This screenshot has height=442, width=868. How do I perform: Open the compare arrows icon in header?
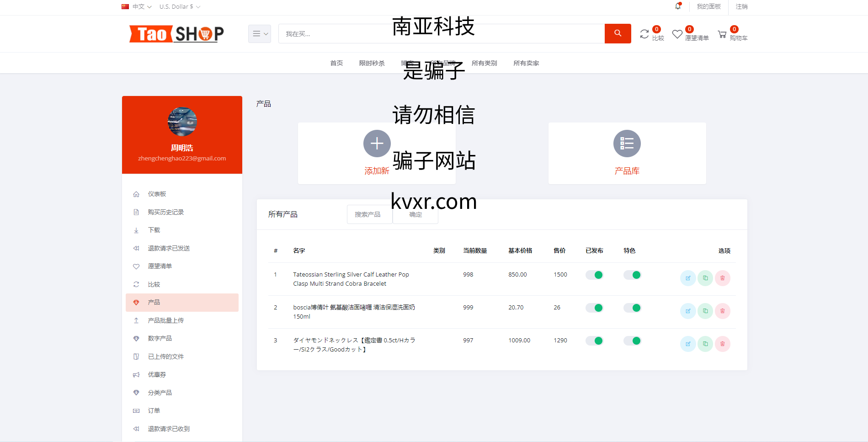[644, 34]
